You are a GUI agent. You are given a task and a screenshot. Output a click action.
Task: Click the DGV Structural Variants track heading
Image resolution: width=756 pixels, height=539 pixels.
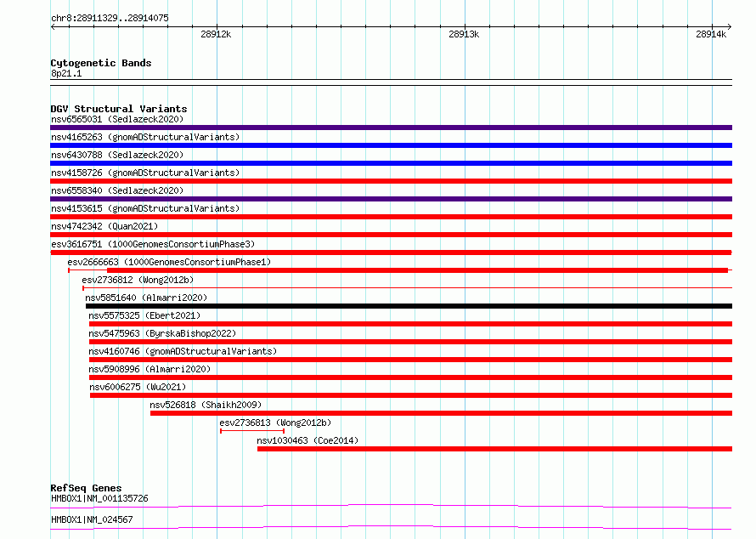click(119, 109)
